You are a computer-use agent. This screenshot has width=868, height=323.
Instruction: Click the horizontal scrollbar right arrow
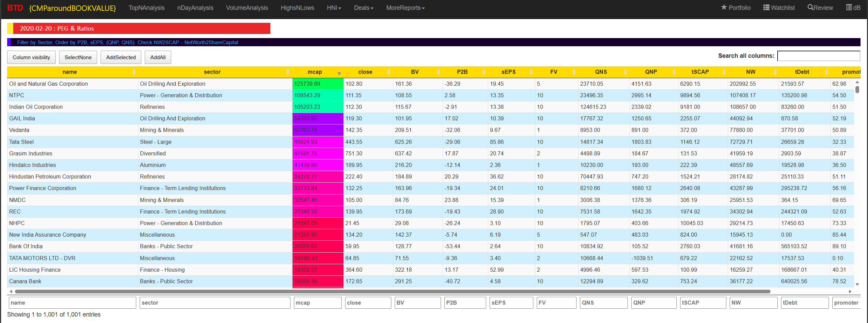[850, 291]
